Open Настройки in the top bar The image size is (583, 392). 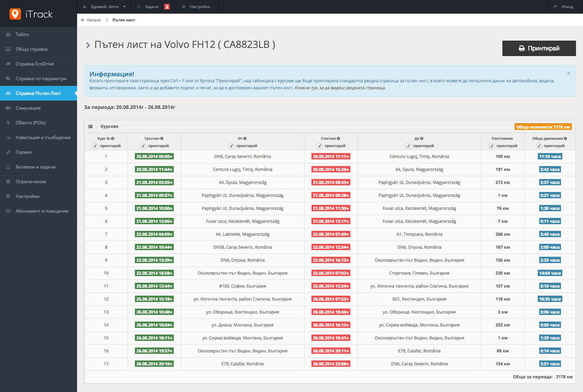[x=198, y=7]
